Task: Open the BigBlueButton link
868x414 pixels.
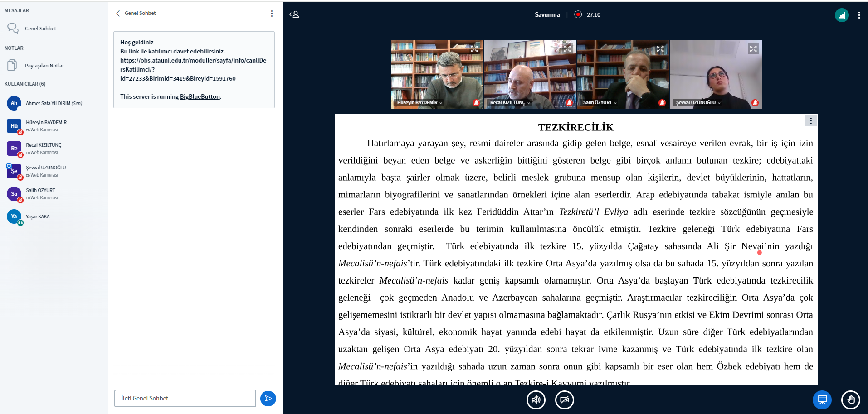Action: pos(200,96)
